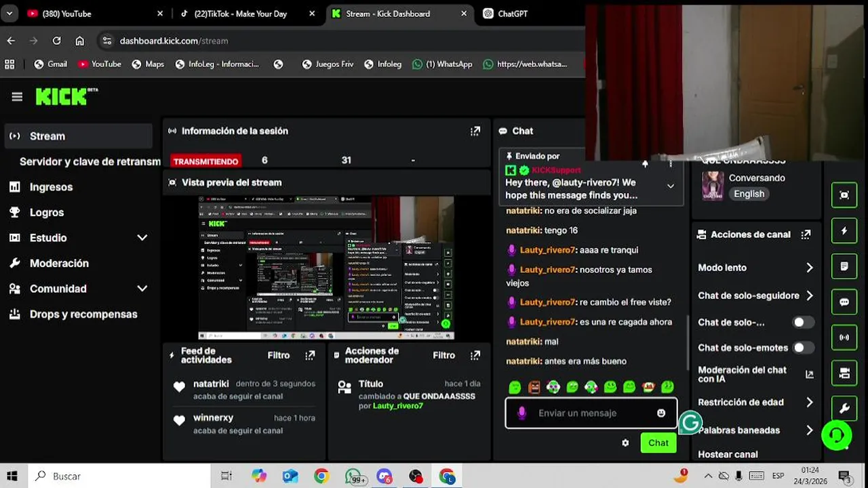This screenshot has height=488, width=868.
Task: Click the first green emote in quick row
Action: [515, 387]
